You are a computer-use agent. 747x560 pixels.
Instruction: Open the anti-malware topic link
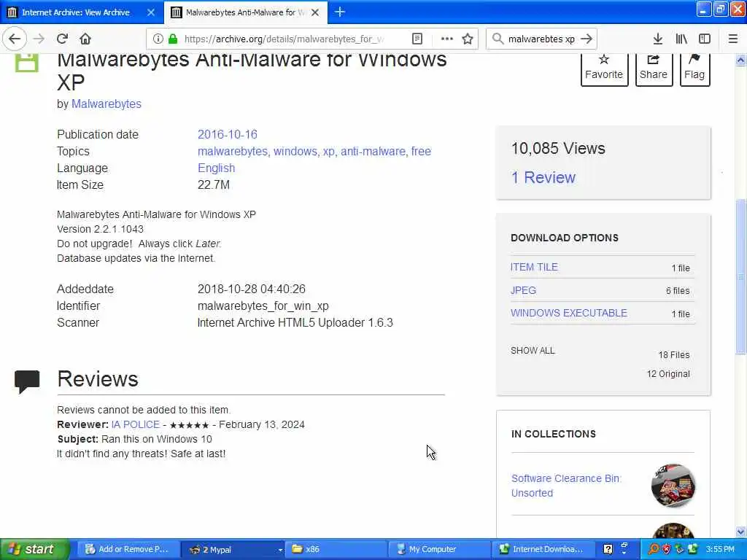pos(373,151)
